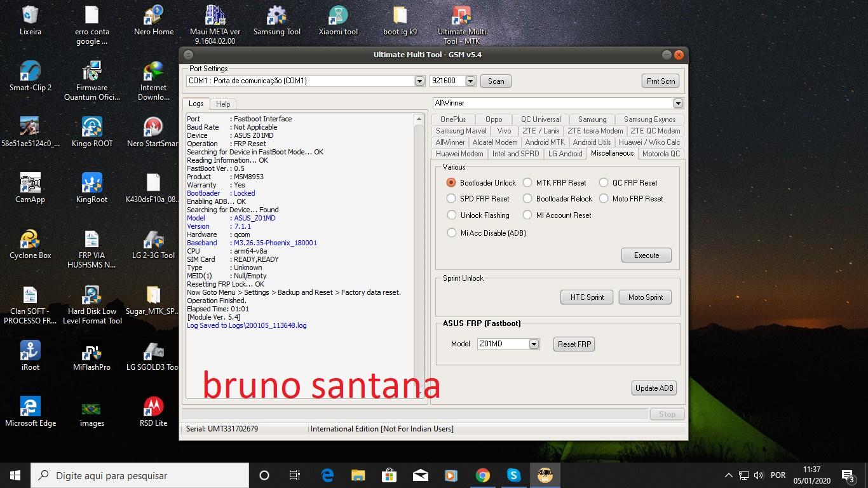Click the Windows taskbar search box

(x=140, y=475)
